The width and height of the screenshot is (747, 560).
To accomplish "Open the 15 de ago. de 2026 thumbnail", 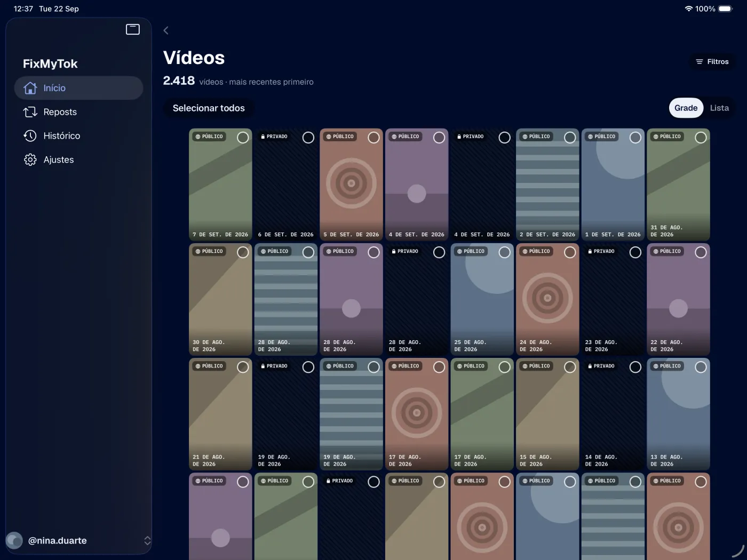I will point(547,414).
